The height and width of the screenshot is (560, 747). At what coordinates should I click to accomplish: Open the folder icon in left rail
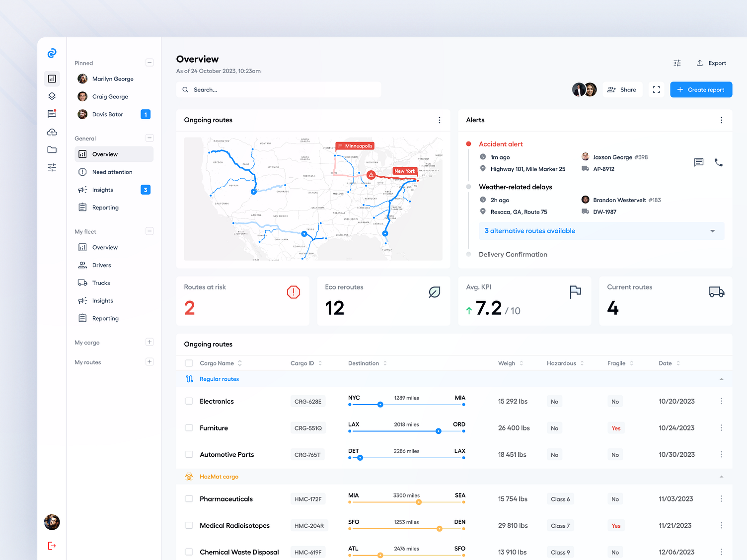coord(52,150)
